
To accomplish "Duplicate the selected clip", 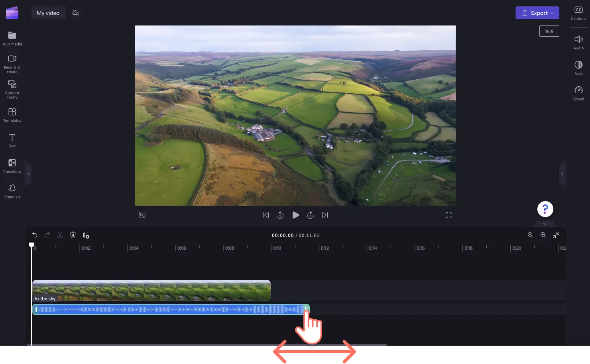I will 86,235.
